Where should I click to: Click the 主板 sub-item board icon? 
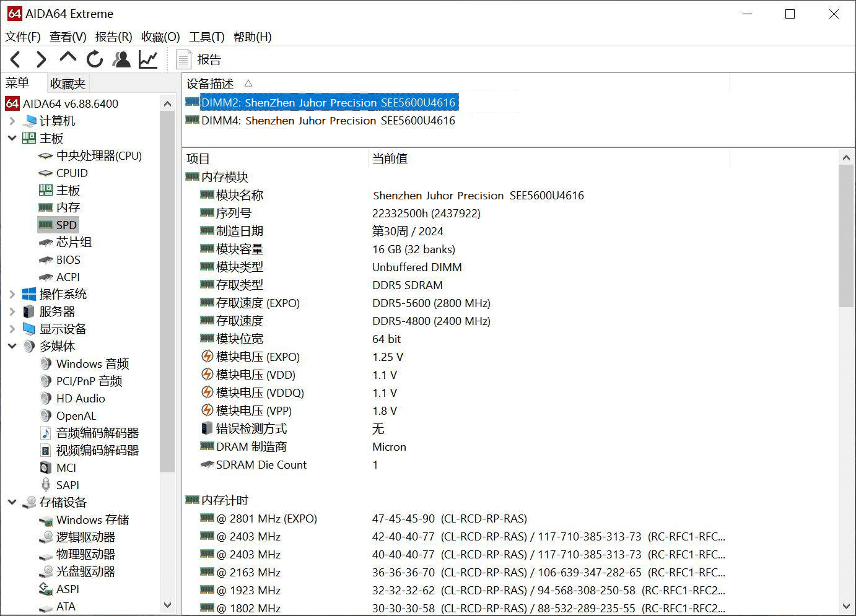coord(45,190)
